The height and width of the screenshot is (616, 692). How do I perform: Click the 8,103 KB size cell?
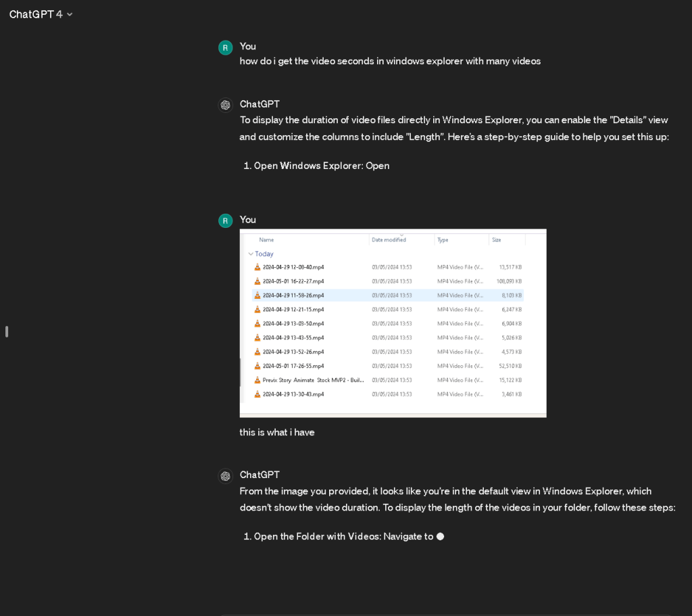click(x=512, y=295)
